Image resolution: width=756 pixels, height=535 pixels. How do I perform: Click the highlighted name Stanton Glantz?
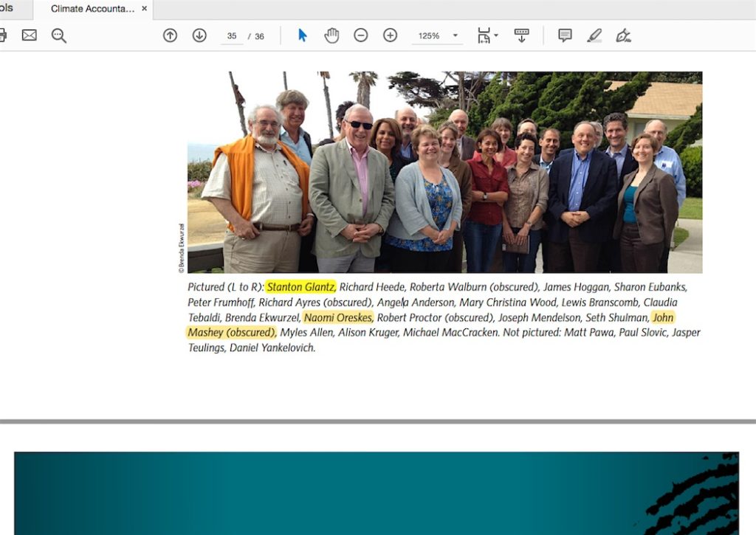click(x=300, y=287)
